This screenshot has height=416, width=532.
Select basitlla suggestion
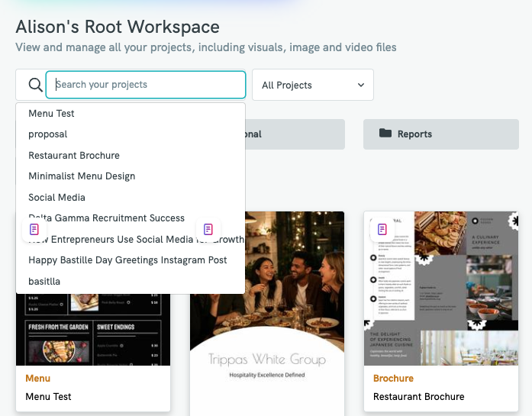[x=131, y=282]
